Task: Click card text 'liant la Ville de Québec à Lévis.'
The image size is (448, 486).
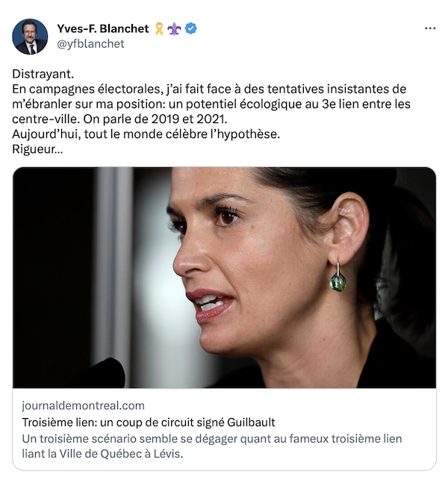Action: pos(102,454)
